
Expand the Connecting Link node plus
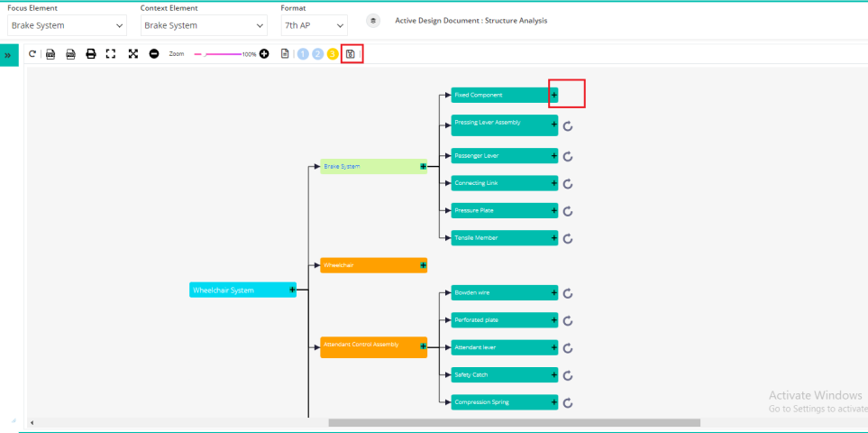tap(554, 183)
